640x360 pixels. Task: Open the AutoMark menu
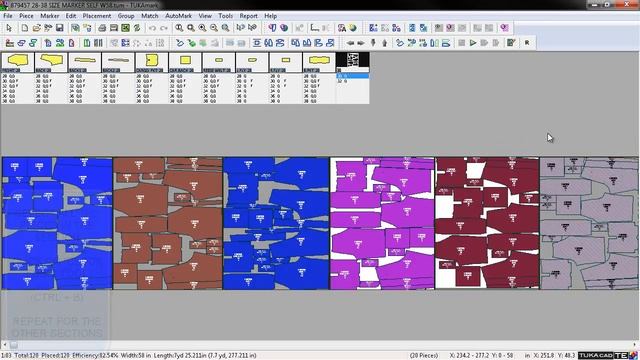tap(178, 16)
